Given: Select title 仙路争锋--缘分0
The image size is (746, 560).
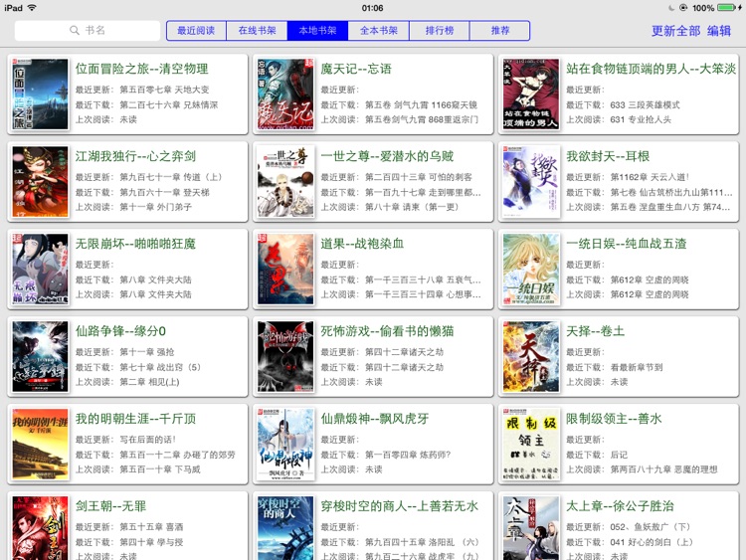Looking at the screenshot, I should 120,331.
